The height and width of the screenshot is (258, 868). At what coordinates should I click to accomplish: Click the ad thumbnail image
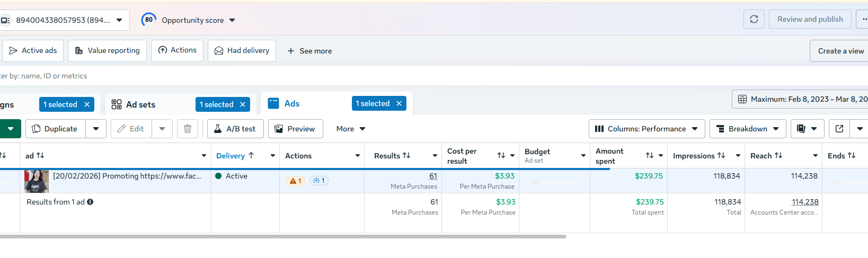click(x=37, y=181)
